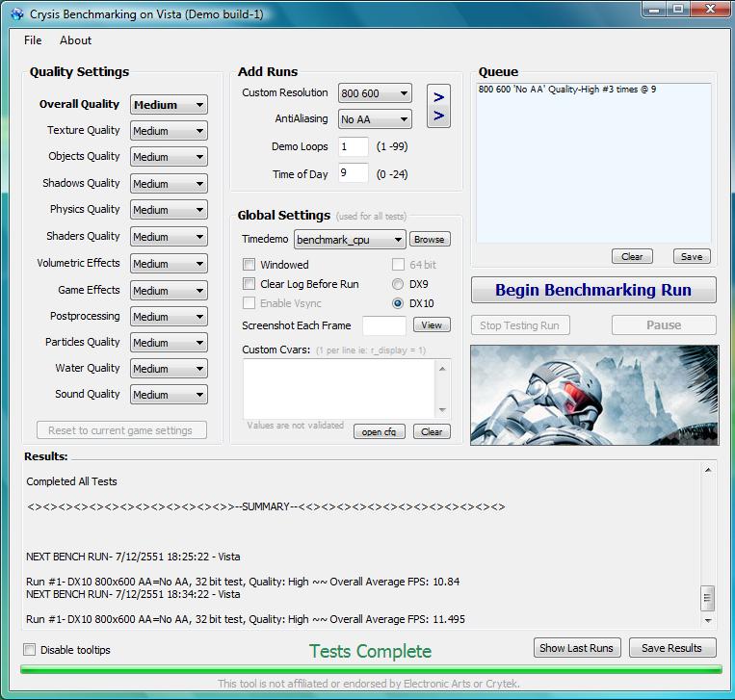This screenshot has width=735, height=700.
Task: Click the Clear button under Queue
Action: click(632, 256)
